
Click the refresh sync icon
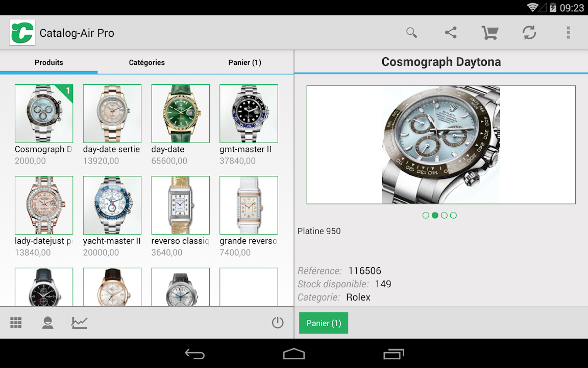tap(529, 33)
